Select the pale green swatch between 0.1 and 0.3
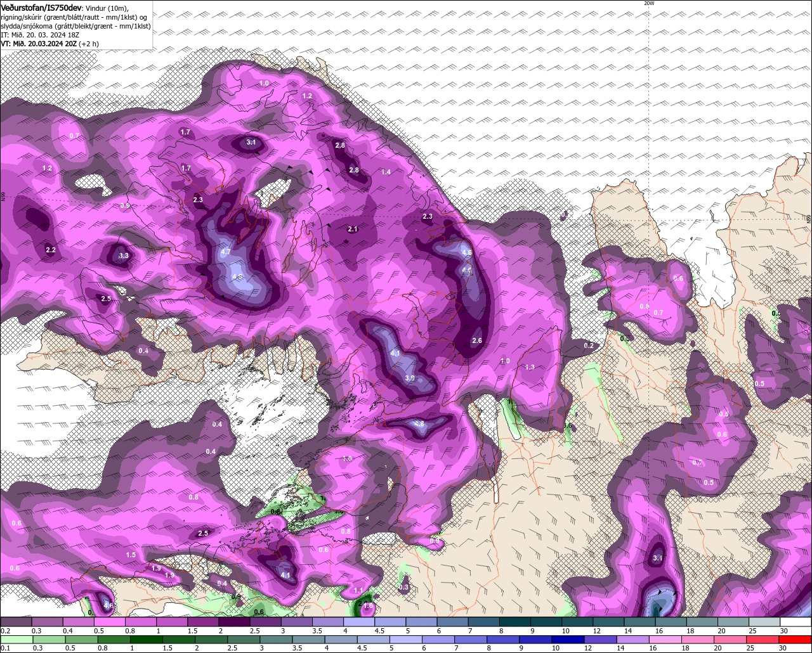This screenshot has width=812, height=653. click(16, 640)
